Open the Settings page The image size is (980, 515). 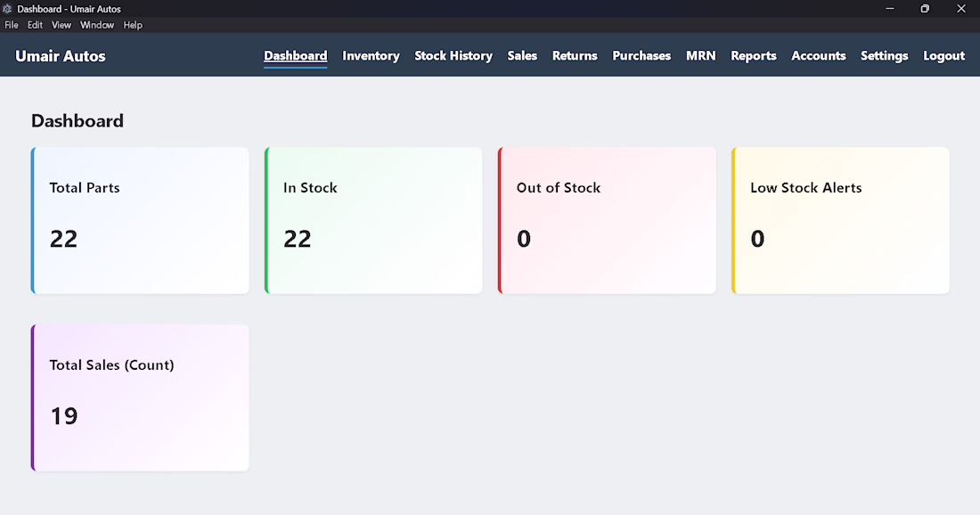[x=884, y=55]
